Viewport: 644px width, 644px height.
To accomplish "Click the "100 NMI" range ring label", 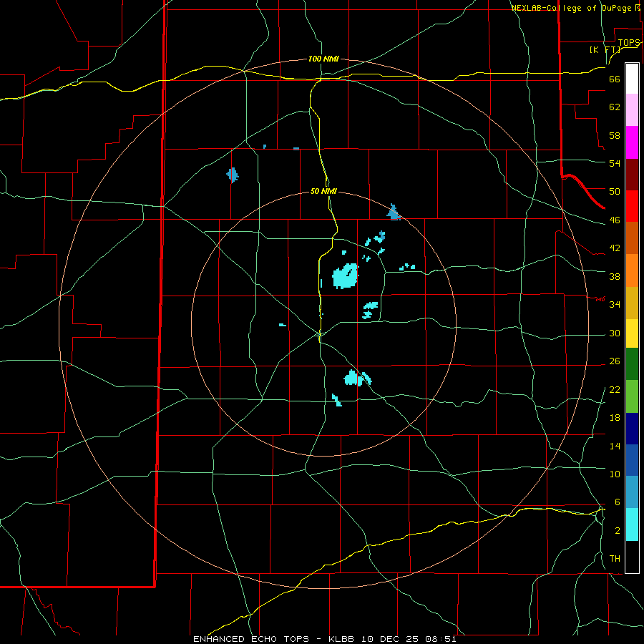I will 323,59.
